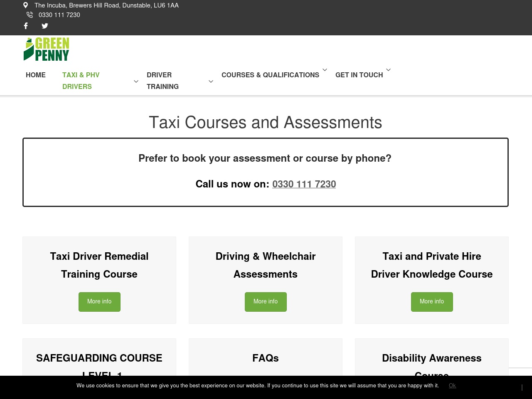Expand the Get In Touch submenu chevron
The width and height of the screenshot is (532, 399).
click(389, 69)
